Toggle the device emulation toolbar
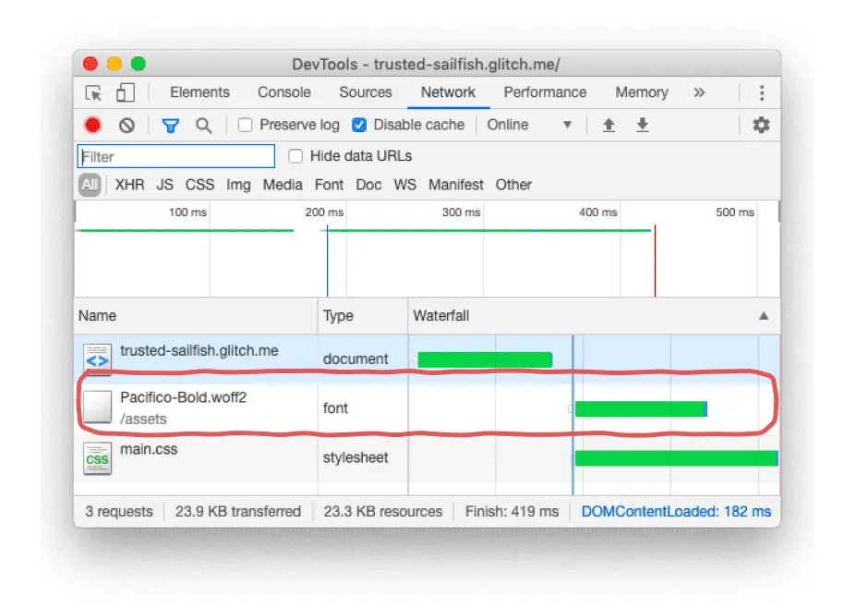 click(125, 92)
